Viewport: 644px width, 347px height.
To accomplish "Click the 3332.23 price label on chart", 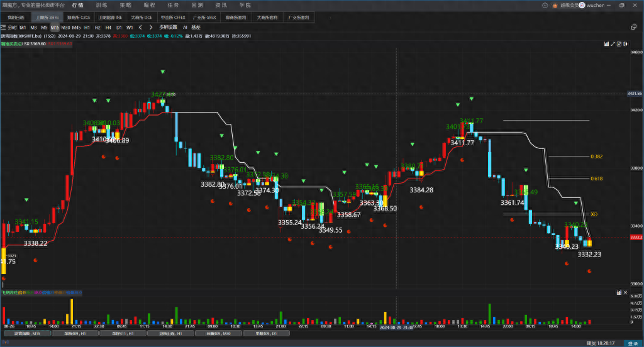I will (x=589, y=255).
